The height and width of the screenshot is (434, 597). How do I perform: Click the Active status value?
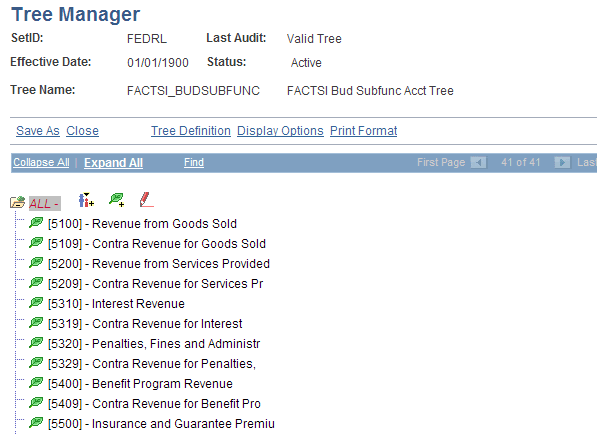click(306, 63)
